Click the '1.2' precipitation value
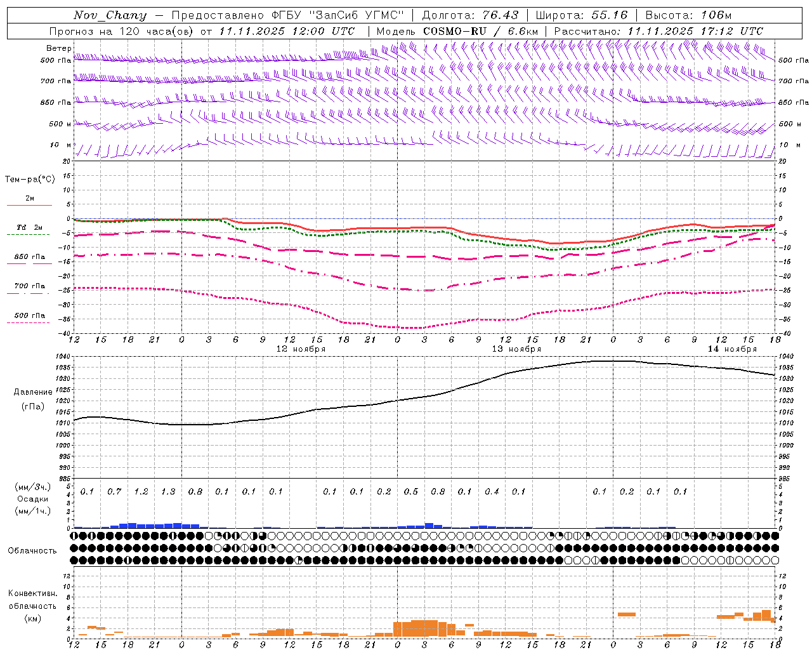Image resolution: width=812 pixels, height=650 pixels. coord(141,492)
